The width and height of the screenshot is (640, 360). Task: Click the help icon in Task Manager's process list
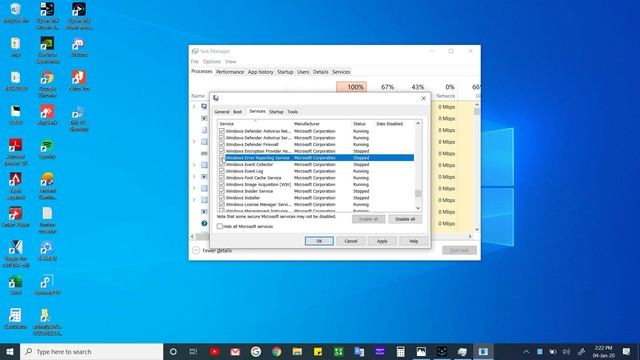point(204,223)
